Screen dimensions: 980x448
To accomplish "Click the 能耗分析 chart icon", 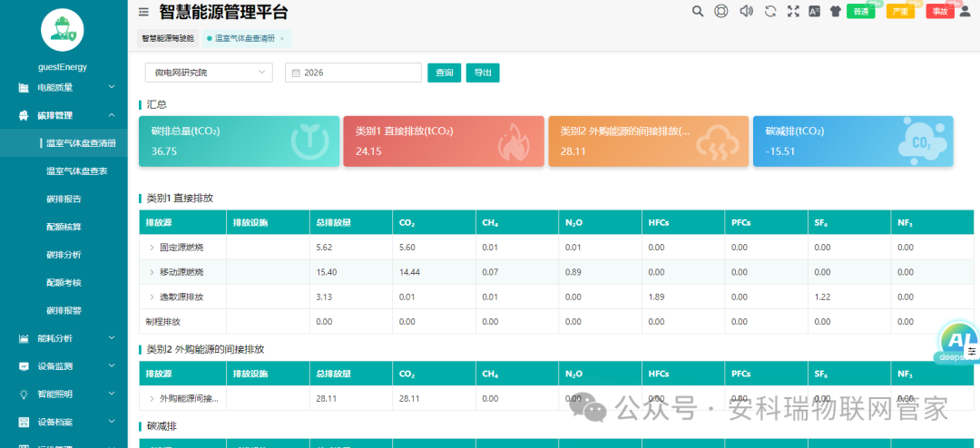I will [24, 338].
